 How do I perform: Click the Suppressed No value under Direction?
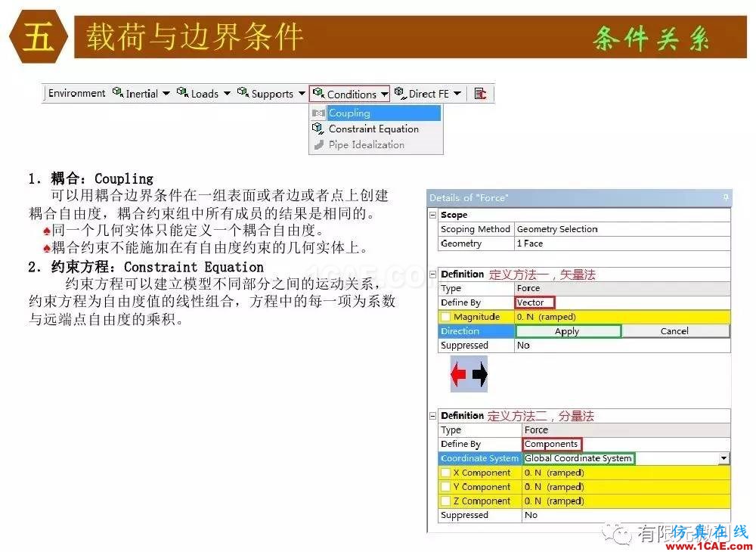(x=622, y=345)
